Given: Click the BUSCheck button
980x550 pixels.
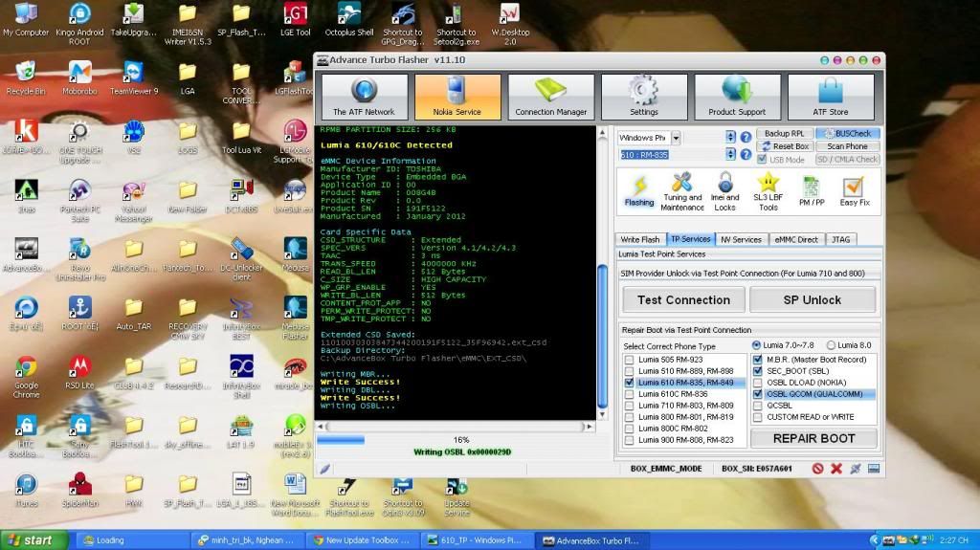Looking at the screenshot, I should click(x=848, y=134).
